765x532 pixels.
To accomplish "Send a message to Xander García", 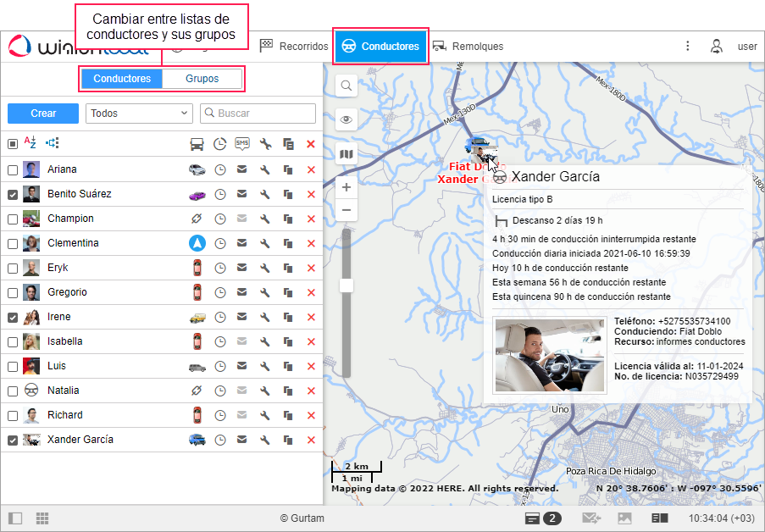I will pyautogui.click(x=242, y=440).
